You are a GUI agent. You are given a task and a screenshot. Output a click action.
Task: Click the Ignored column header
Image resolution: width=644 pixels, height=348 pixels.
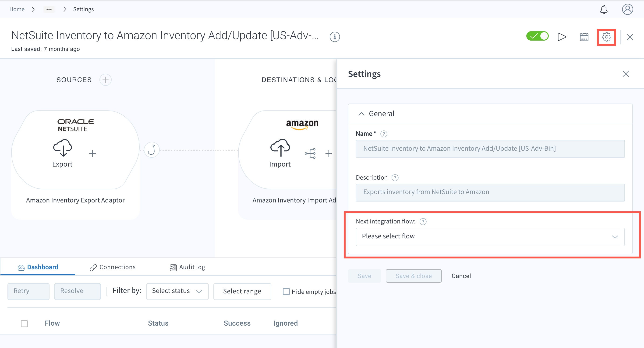(x=286, y=323)
